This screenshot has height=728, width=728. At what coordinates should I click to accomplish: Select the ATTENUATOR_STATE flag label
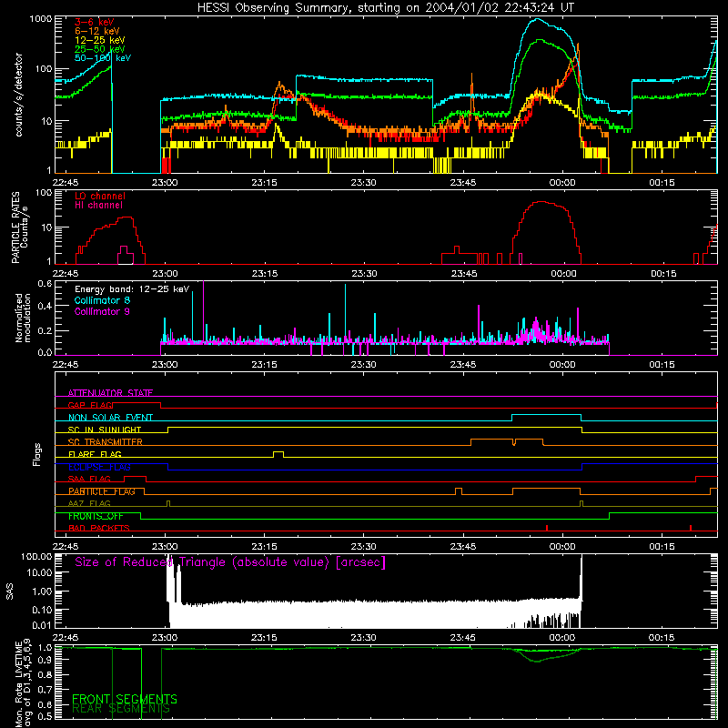click(x=110, y=393)
